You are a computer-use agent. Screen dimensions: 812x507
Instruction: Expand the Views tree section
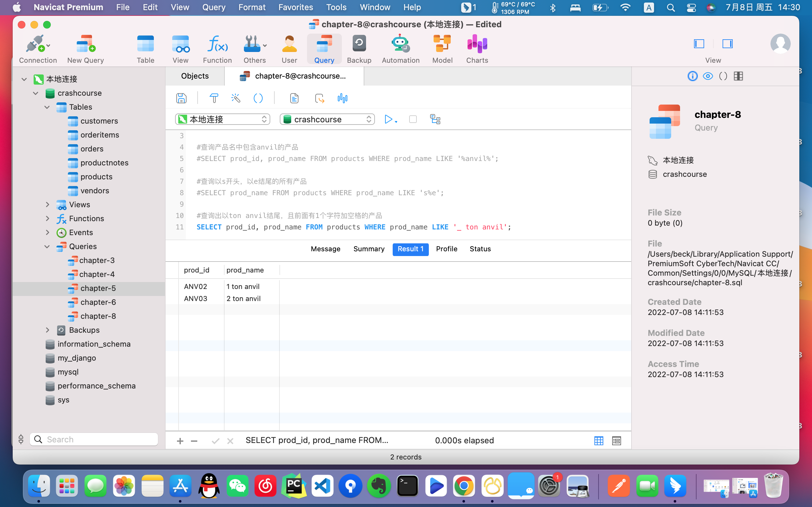[48, 204]
